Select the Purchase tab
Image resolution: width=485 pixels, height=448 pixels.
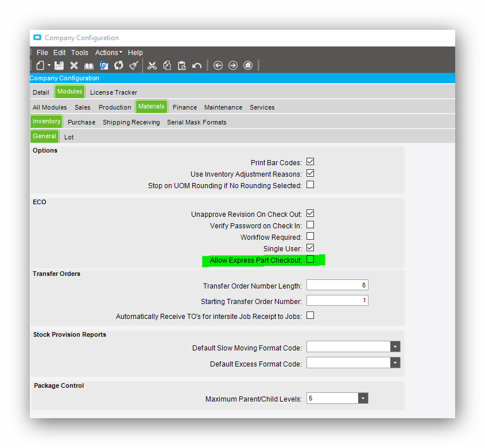81,122
